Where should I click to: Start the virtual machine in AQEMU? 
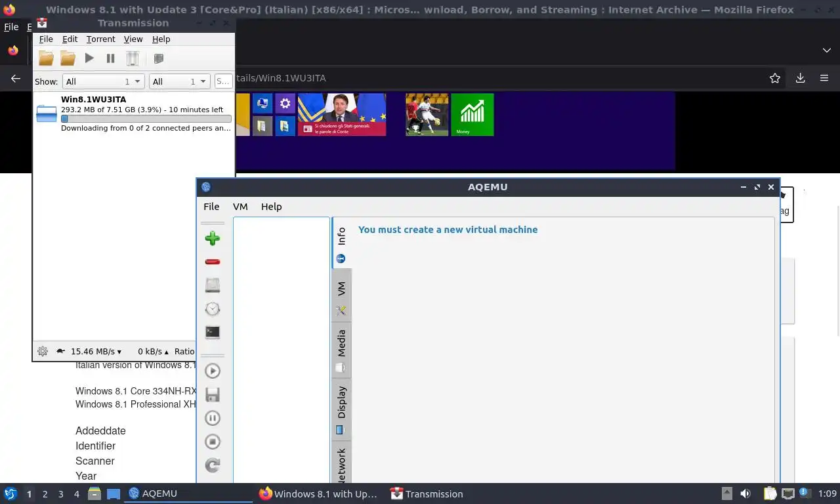pyautogui.click(x=212, y=371)
